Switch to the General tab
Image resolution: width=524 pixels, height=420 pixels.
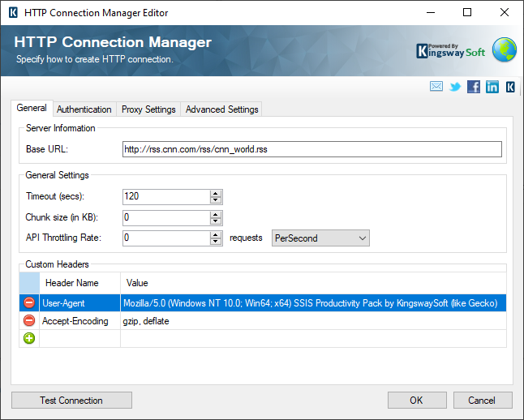click(32, 108)
